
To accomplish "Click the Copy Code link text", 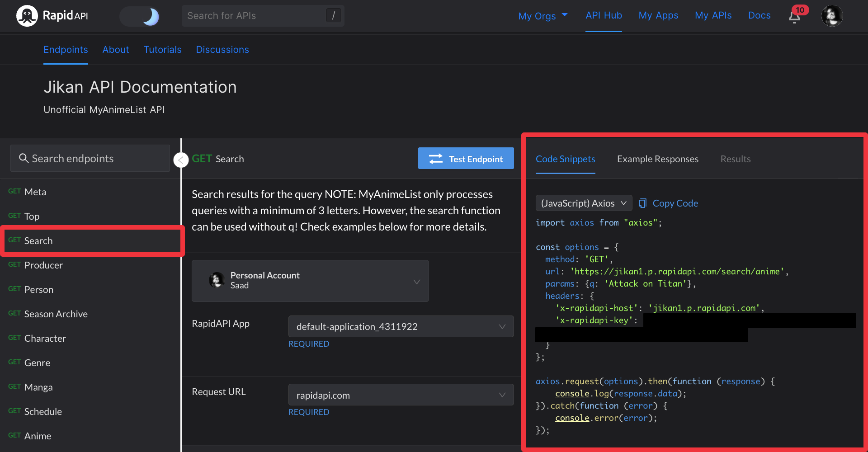I will coord(675,203).
